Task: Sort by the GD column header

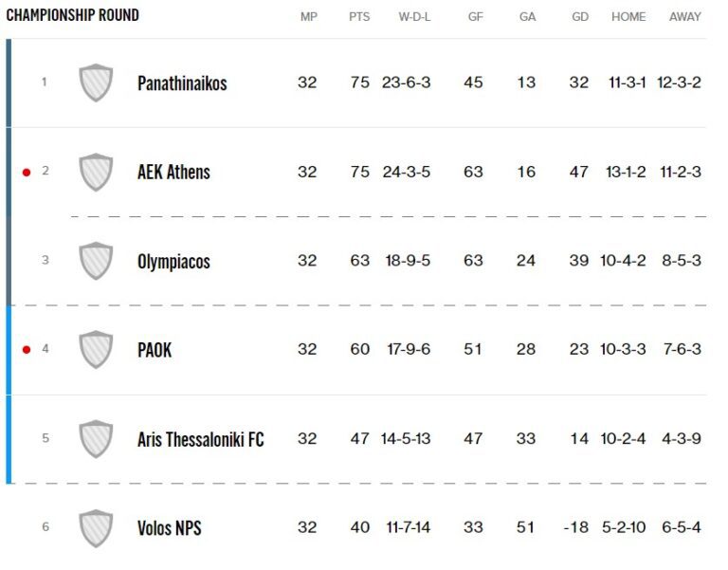Action: [x=579, y=17]
